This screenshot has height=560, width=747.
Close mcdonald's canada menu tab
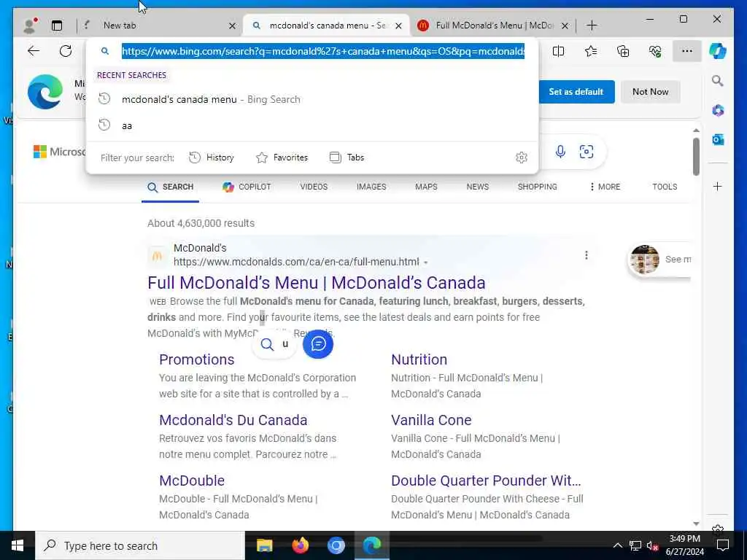pos(399,26)
